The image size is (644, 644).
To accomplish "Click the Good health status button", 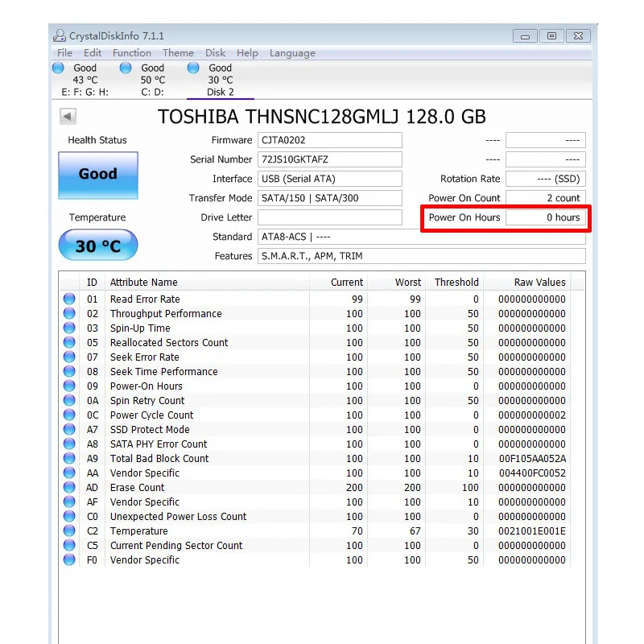I will tap(97, 175).
